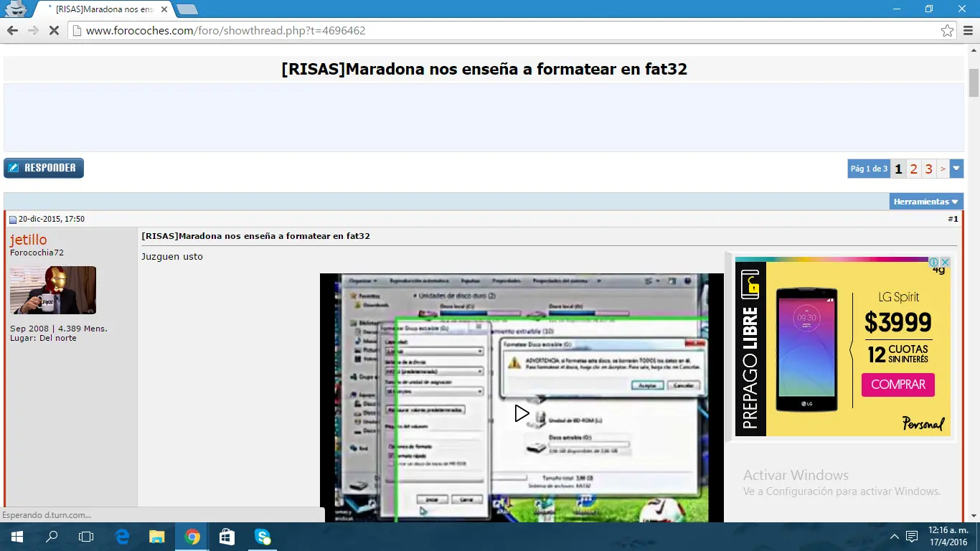The image size is (980, 551).
Task: Close the RISAS Maradona browser tab
Action: [x=164, y=9]
